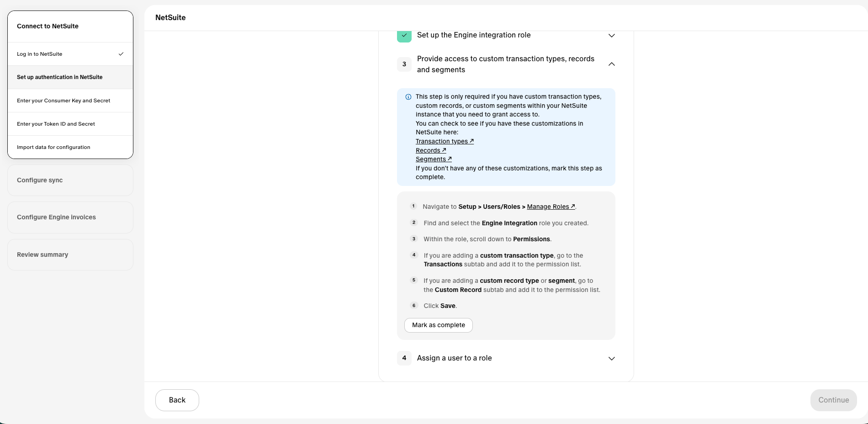This screenshot has height=424, width=868.
Task: Open the Transaction types link
Action: [445, 141]
